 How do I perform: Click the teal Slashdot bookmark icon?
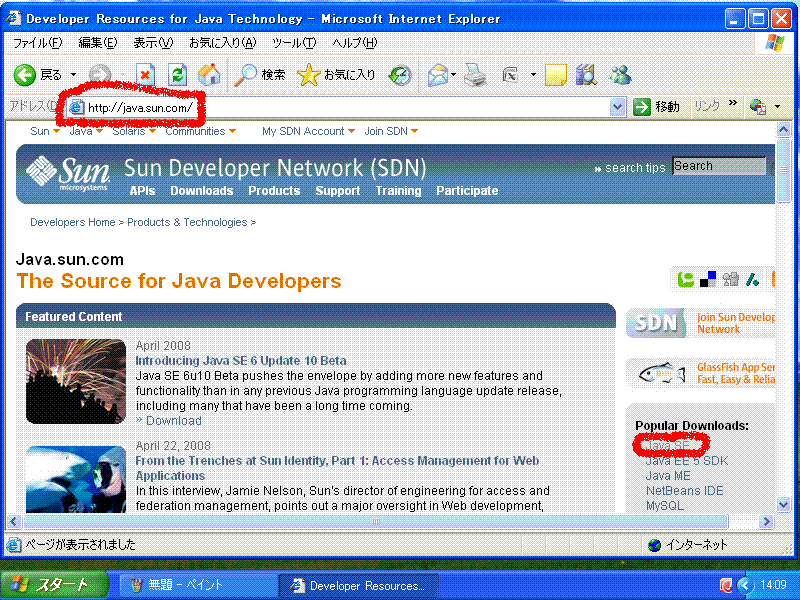(753, 279)
